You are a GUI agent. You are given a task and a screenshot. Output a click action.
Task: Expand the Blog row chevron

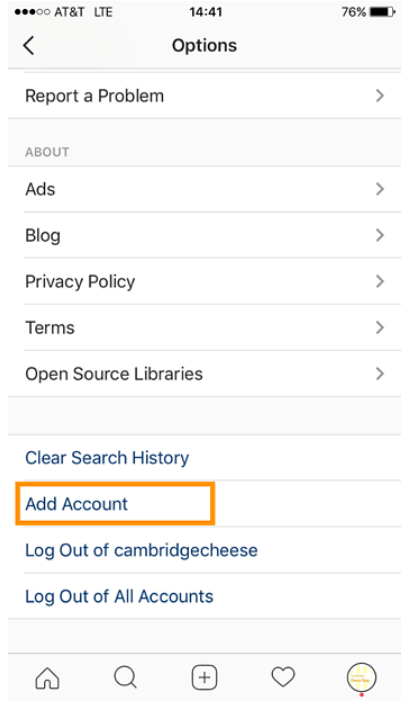[x=380, y=235]
